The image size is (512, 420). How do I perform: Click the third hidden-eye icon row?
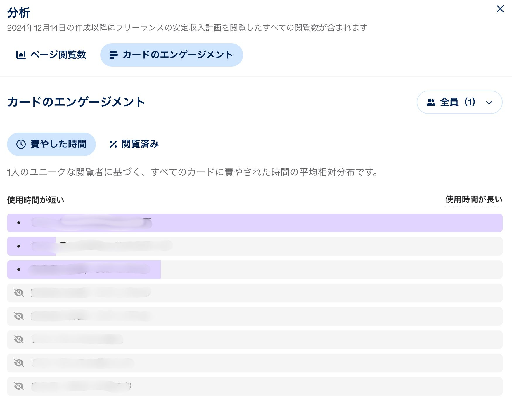[x=255, y=340]
